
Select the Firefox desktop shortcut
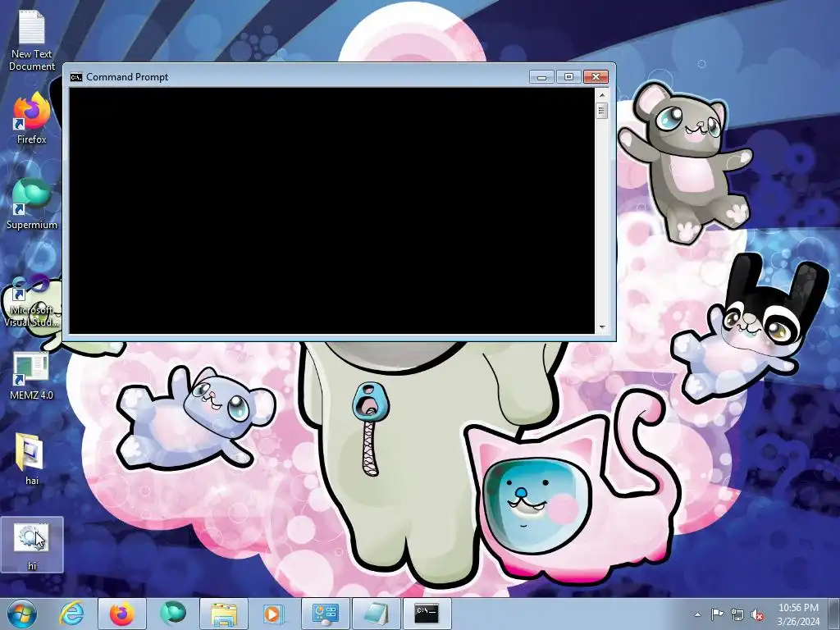32,118
